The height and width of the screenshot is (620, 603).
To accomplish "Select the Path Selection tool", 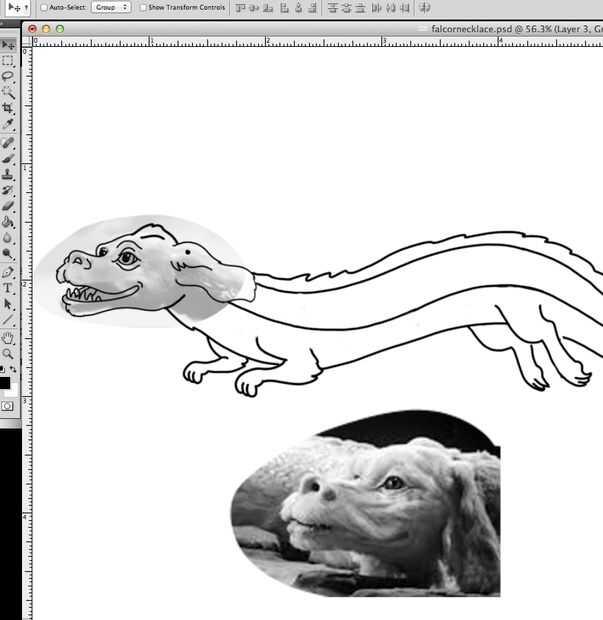I will [8, 304].
